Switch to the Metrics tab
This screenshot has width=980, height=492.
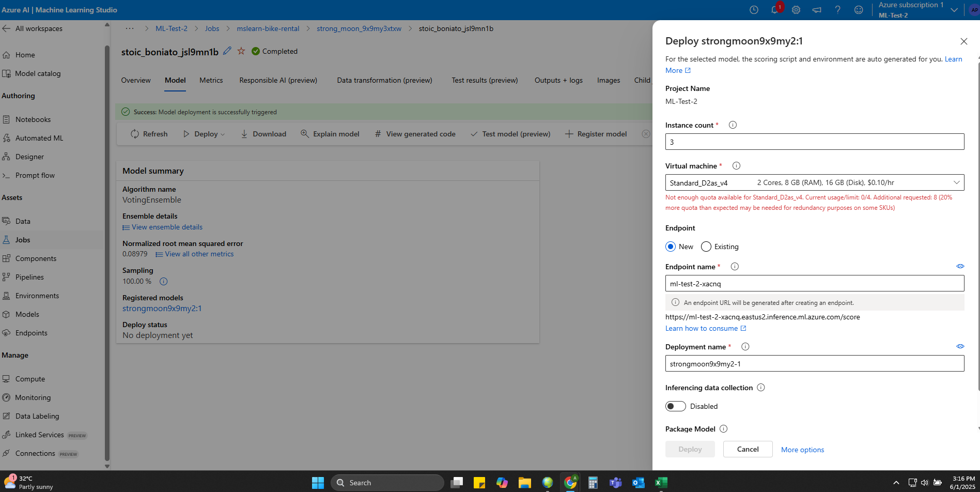211,80
